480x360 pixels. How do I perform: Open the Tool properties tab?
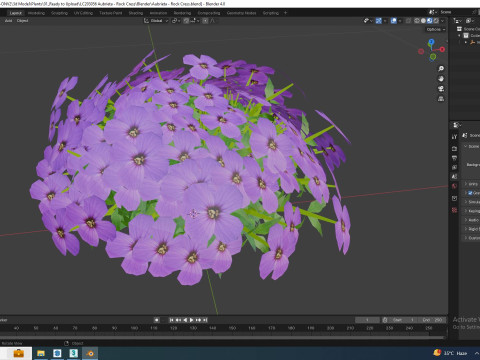pos(454,137)
